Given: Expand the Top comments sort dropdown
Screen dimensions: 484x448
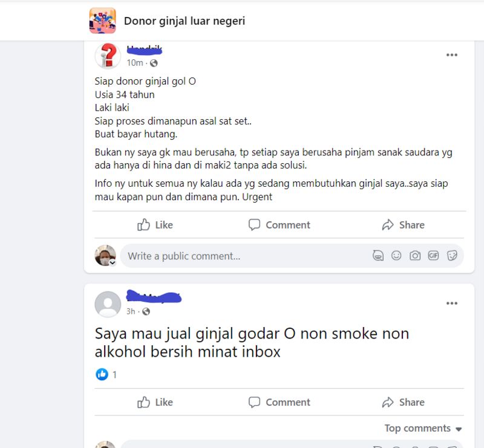Looking at the screenshot, I should click(423, 428).
